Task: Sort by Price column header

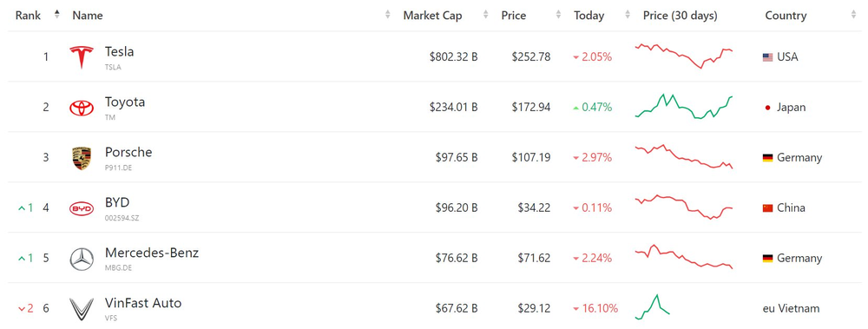Action: [513, 16]
